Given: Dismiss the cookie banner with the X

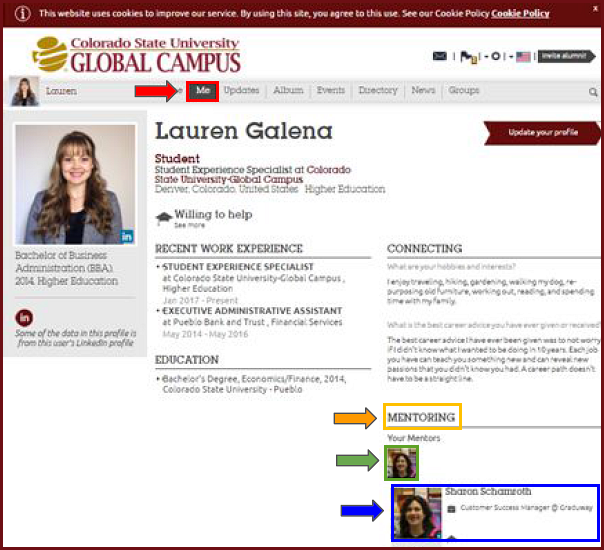Looking at the screenshot, I should point(595,8).
